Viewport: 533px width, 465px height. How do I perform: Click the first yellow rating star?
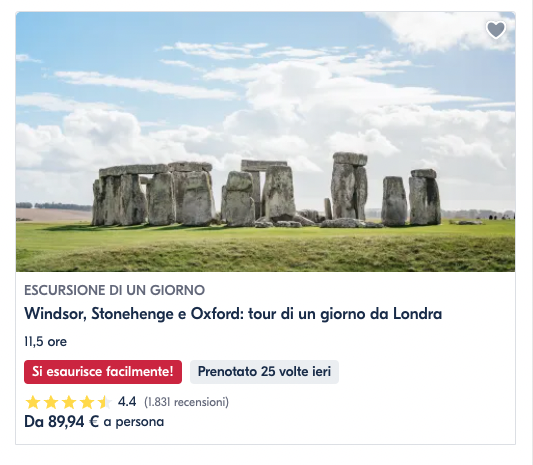coord(33,402)
